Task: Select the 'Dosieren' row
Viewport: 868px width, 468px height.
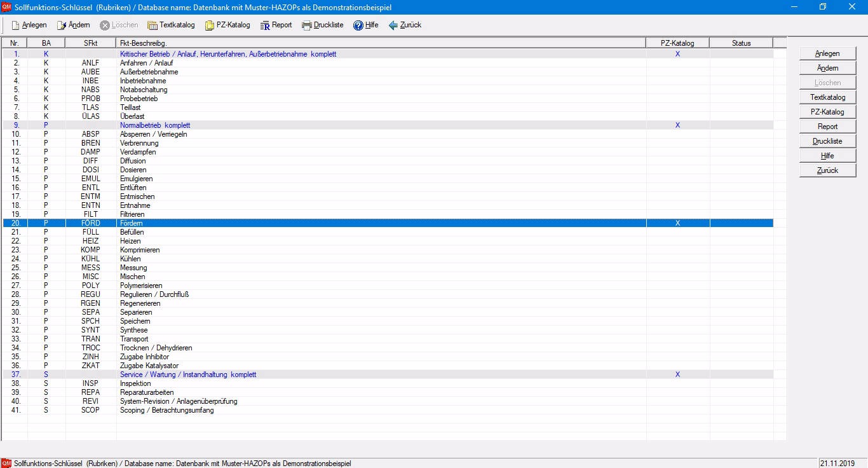Action: coord(388,170)
